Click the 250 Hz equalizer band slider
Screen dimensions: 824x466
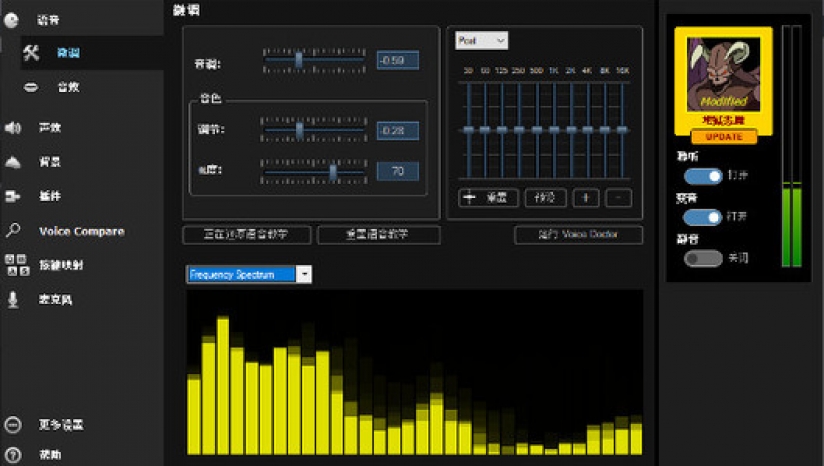coord(519,130)
